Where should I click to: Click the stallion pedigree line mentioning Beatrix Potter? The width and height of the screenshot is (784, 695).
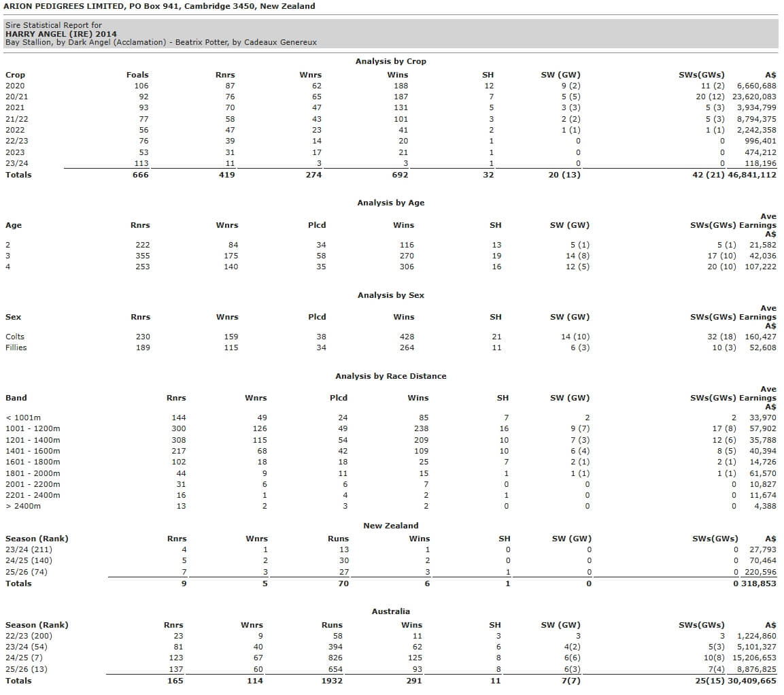point(160,42)
